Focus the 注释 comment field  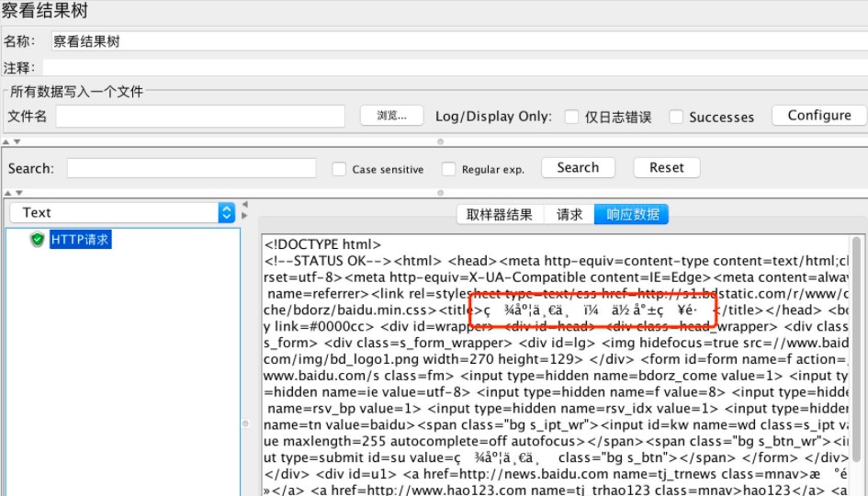click(456, 68)
